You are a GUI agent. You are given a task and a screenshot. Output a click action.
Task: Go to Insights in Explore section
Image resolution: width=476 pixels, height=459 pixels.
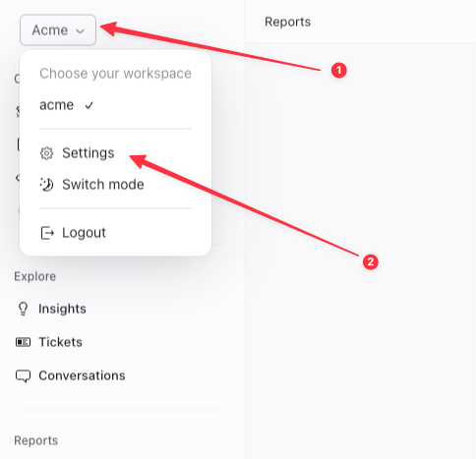coord(62,309)
